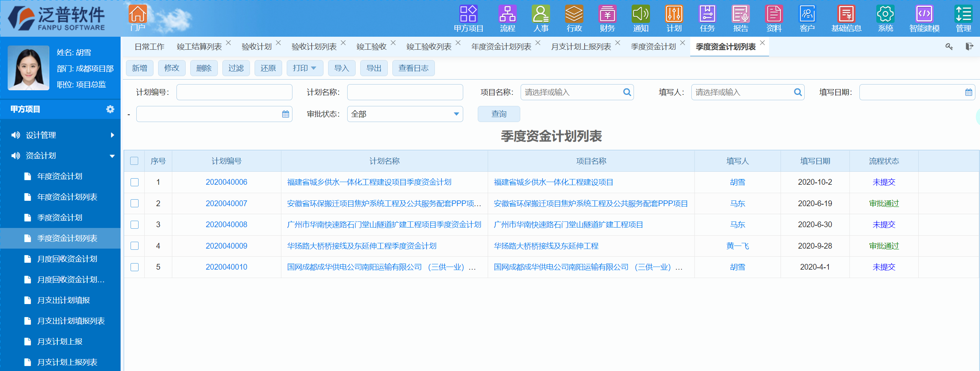Select 月度回收资金计划 in sidebar

tap(67, 259)
